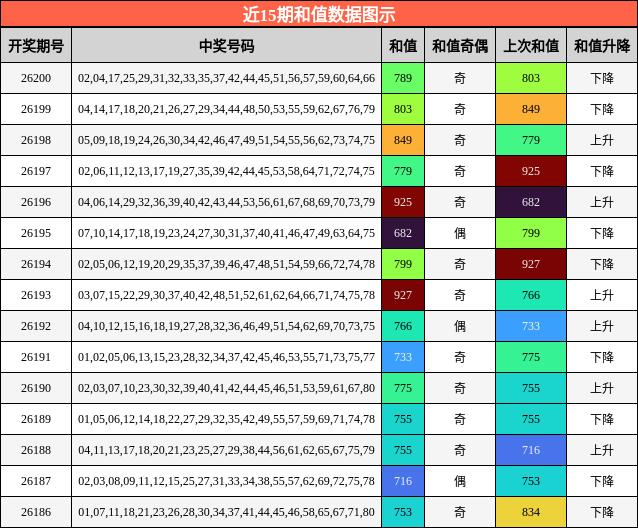Select issue number 26195
This screenshot has width=638, height=528.
click(x=36, y=233)
